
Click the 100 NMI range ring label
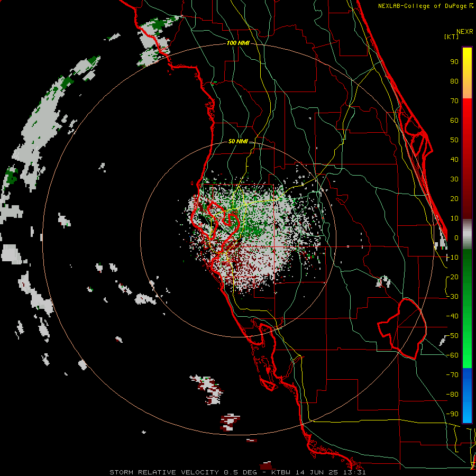[x=238, y=43]
